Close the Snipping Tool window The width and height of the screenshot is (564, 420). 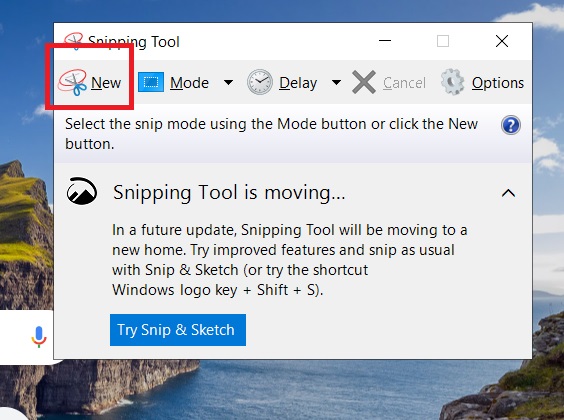502,41
